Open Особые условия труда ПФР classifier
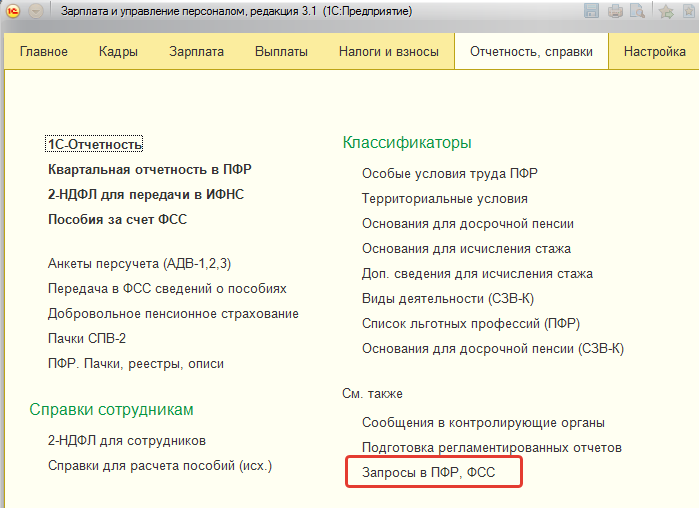The image size is (699, 508). point(450,173)
